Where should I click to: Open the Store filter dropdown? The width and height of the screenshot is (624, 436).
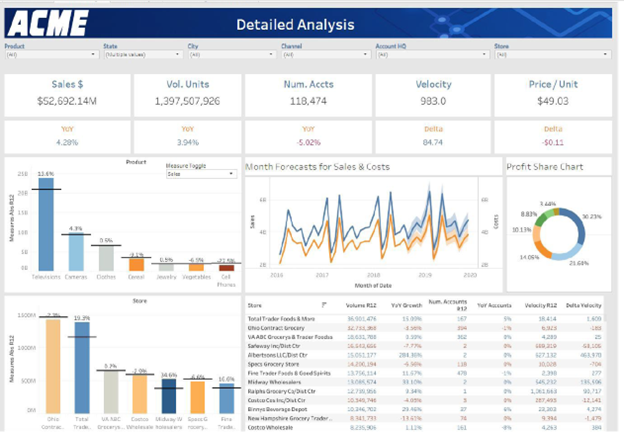pos(553,54)
